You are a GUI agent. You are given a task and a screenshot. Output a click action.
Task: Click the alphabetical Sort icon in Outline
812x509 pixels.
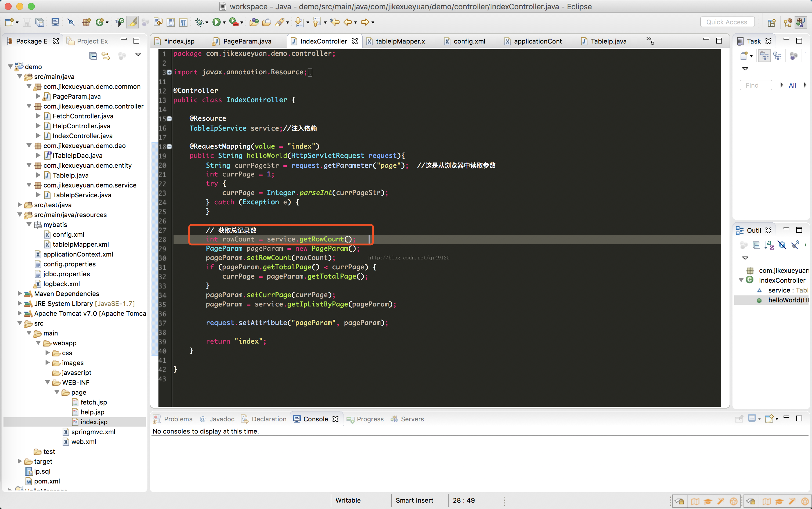(x=769, y=245)
